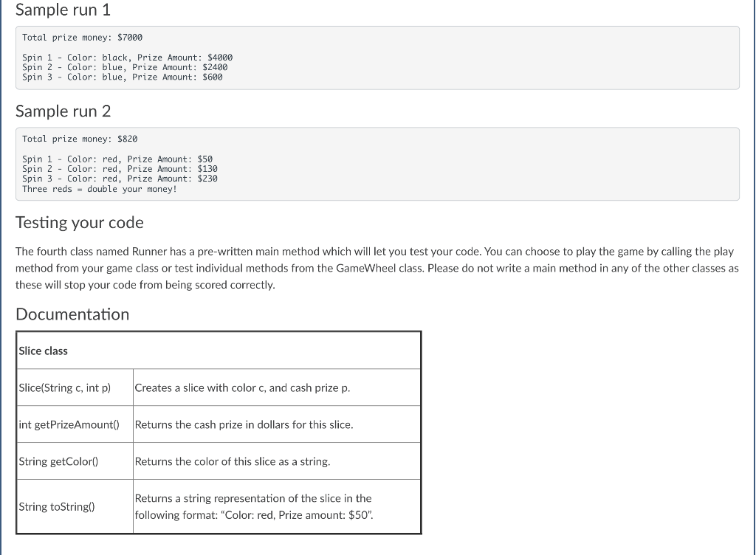Image resolution: width=756 pixels, height=555 pixels.
Task: Click the "Sample run 2" heading
Action: coord(63,111)
